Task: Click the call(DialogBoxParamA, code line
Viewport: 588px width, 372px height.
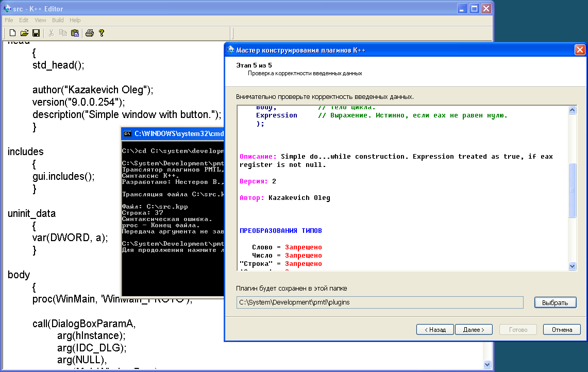Action: tap(84, 324)
